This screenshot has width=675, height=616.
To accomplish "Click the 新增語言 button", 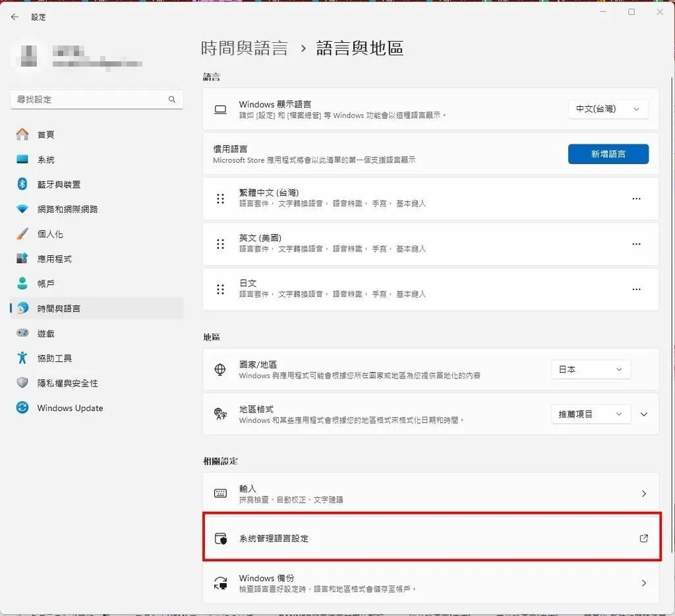I will pos(608,154).
